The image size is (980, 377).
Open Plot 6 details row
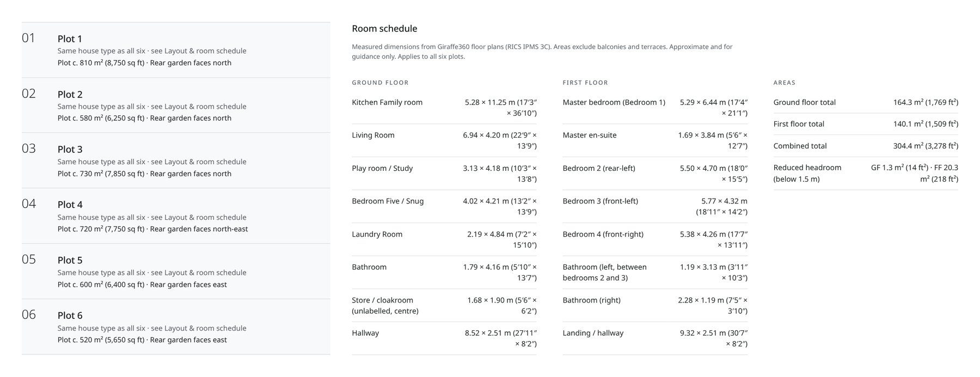pos(176,327)
